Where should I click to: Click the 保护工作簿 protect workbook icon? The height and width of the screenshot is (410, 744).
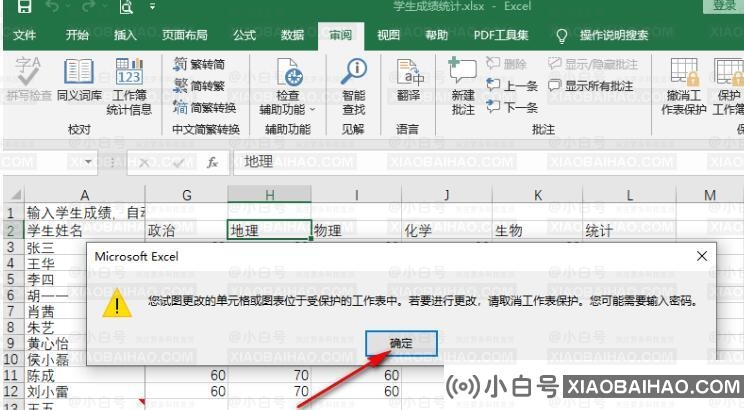tap(728, 87)
